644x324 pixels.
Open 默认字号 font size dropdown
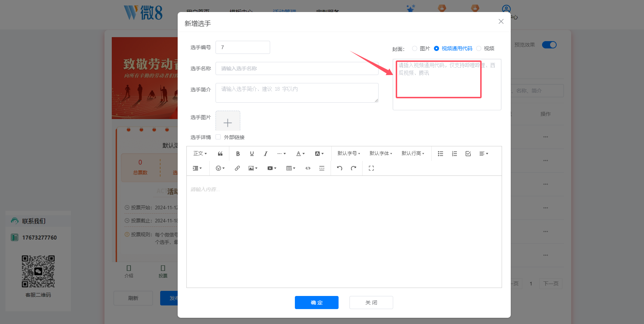click(x=349, y=154)
